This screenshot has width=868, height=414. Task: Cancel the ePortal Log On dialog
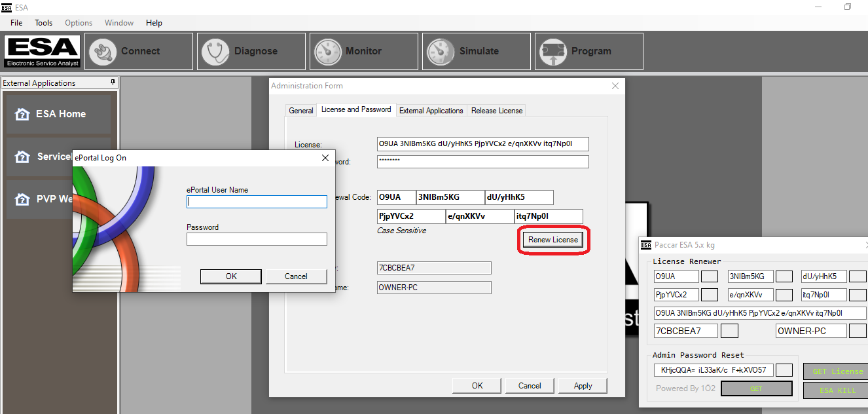pos(296,276)
